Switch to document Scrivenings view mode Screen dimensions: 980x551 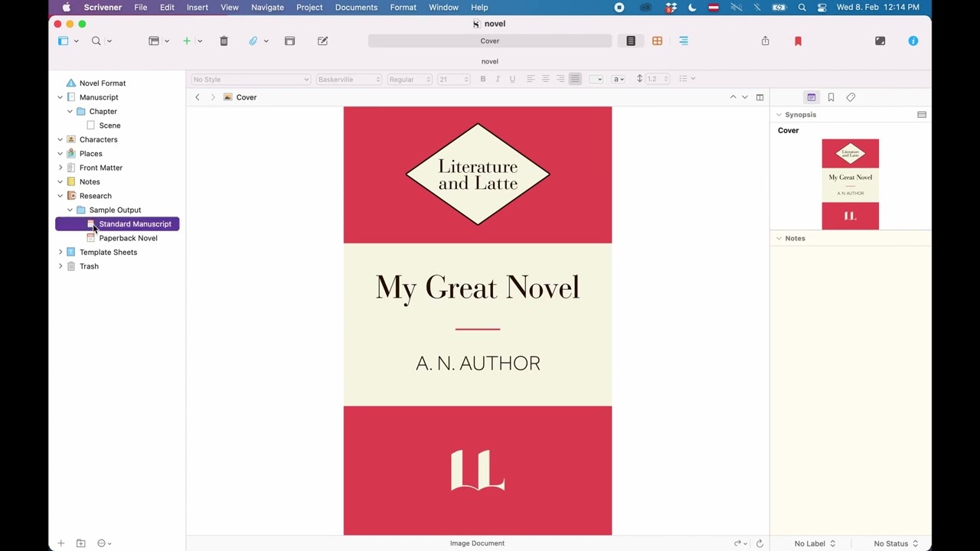[631, 41]
